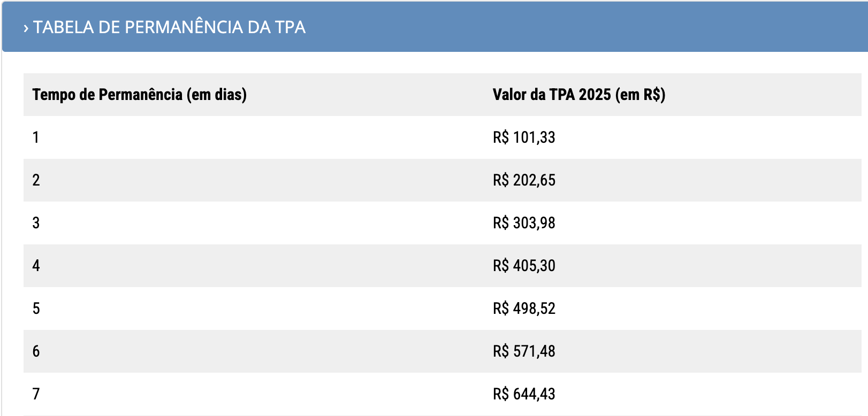Select the 5-day permanence cell
Screen dimensions: 868x416
[x=36, y=309]
